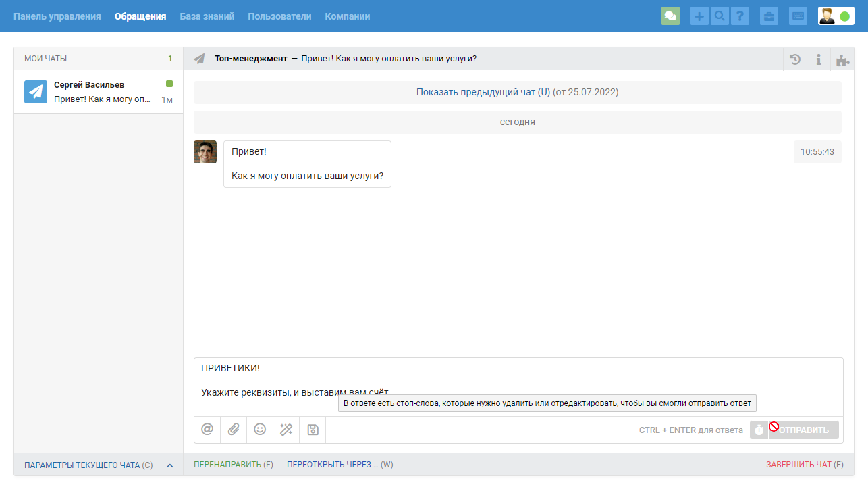Image resolution: width=868 pixels, height=489 pixels.
Task: Click message timestamp 10:55:43
Action: (817, 152)
